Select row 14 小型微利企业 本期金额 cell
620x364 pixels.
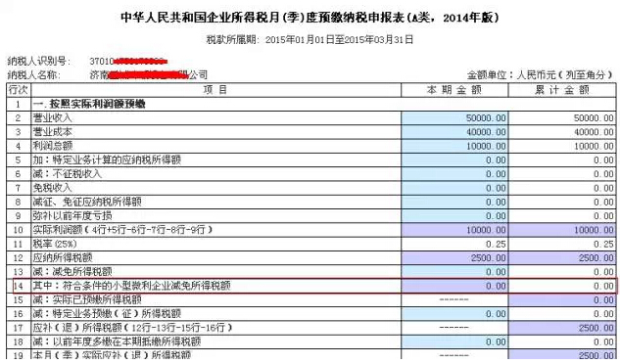[454, 286]
